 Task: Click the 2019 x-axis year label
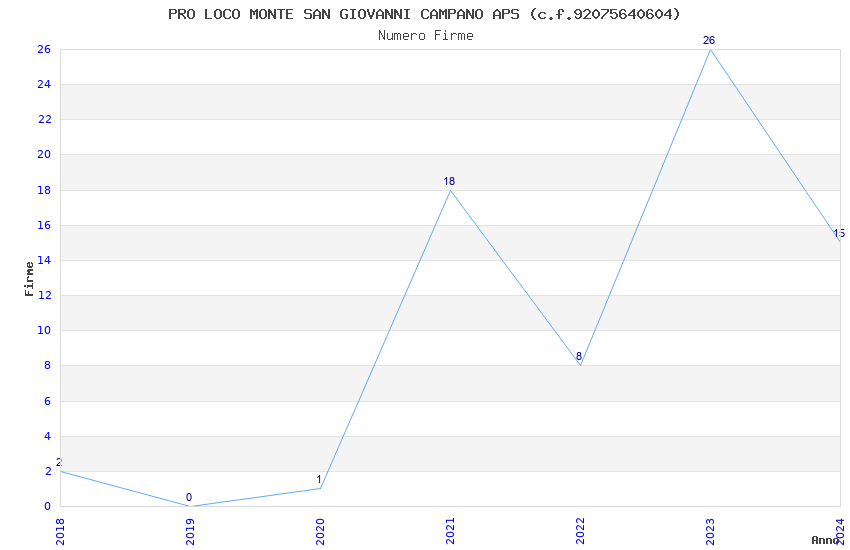[x=190, y=532]
